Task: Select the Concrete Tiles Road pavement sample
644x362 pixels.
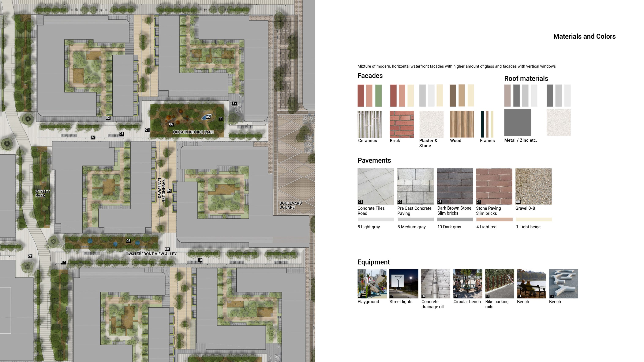Action: pos(375,186)
